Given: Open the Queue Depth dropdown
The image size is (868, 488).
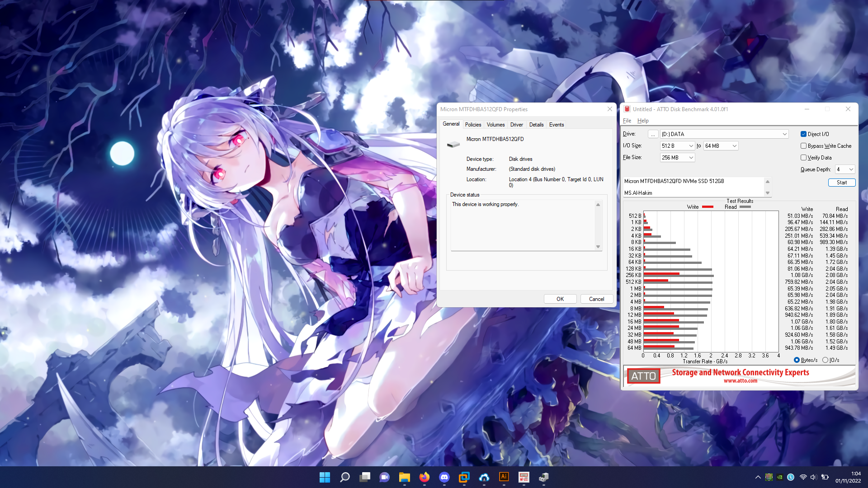Looking at the screenshot, I should pyautogui.click(x=844, y=169).
